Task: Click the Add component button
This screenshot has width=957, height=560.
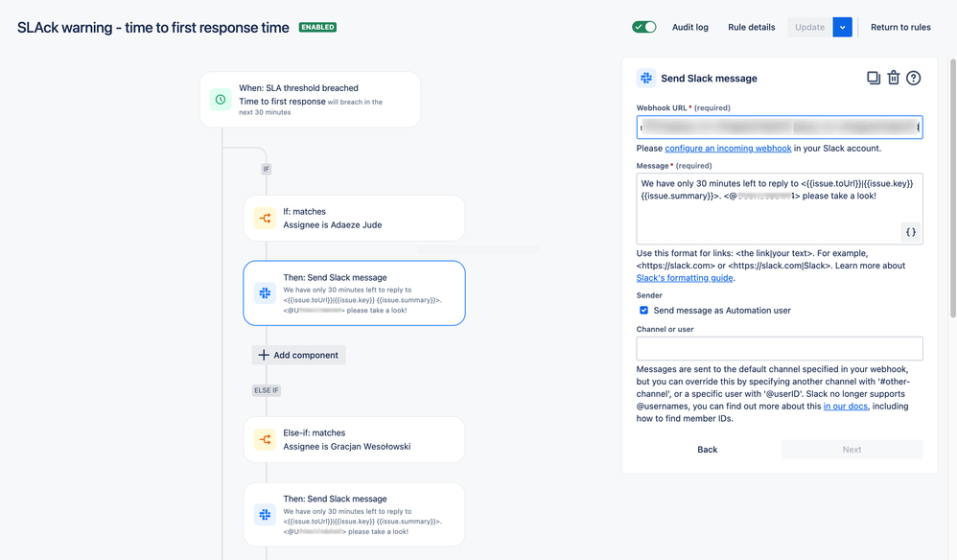Action: (x=298, y=355)
